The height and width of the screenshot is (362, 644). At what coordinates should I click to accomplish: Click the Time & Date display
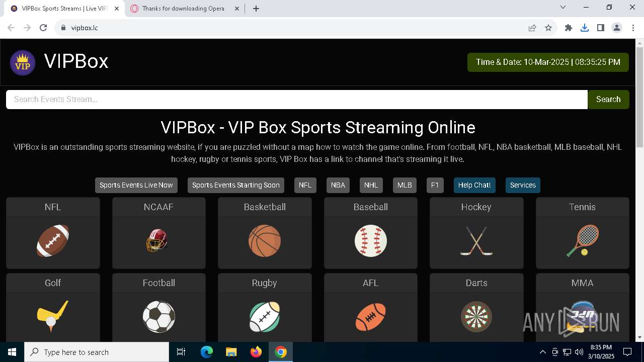(548, 62)
